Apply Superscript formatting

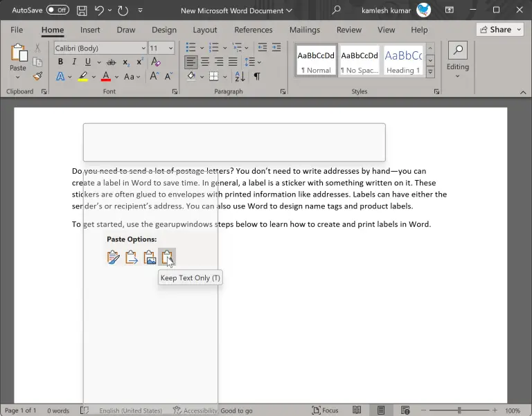[x=139, y=62]
